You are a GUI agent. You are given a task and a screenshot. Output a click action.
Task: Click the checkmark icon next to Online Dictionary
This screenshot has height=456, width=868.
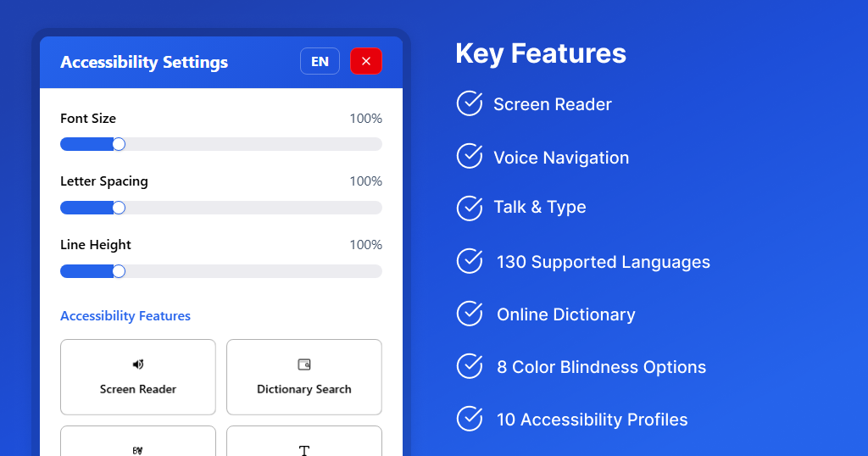(x=470, y=314)
